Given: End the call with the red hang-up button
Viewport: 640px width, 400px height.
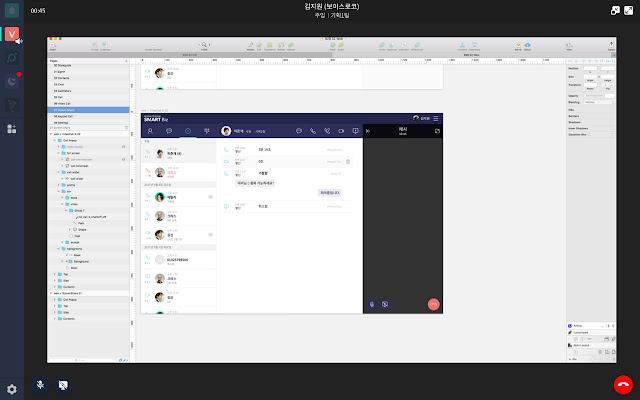Looking at the screenshot, I should coord(623,384).
